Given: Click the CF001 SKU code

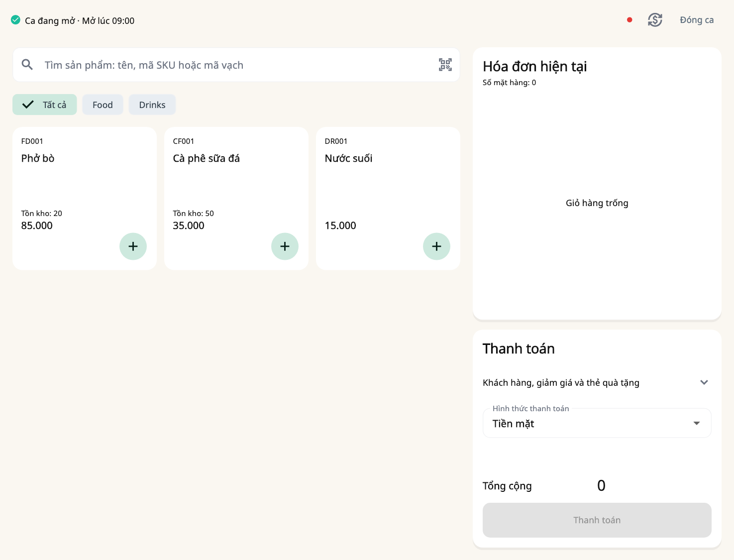Looking at the screenshot, I should pos(184,141).
